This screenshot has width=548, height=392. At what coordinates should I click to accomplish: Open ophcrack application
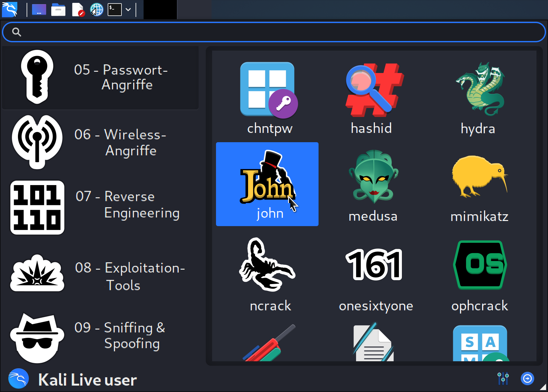479,274
